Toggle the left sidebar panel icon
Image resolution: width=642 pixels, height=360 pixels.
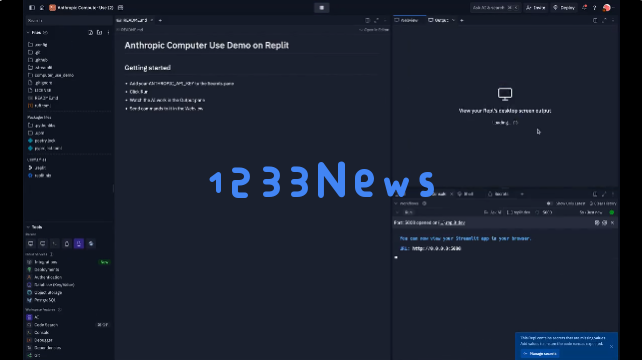[x=32, y=7]
